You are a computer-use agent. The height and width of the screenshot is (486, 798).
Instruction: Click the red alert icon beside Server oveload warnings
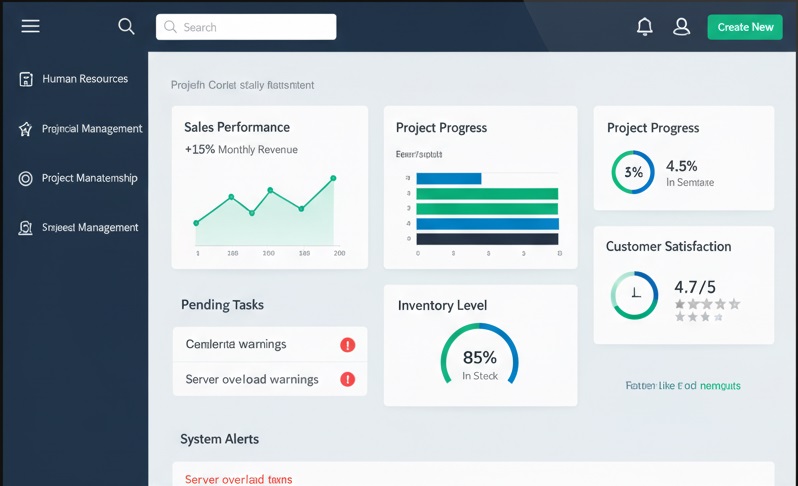(347, 379)
